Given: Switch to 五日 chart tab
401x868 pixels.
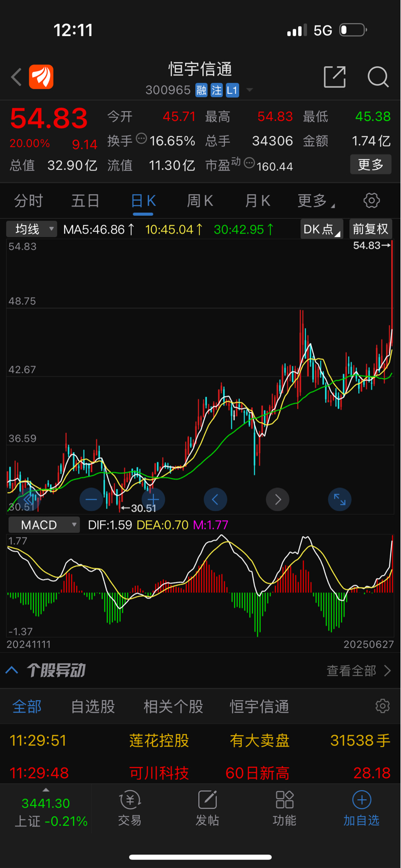Looking at the screenshot, I should point(86,201).
